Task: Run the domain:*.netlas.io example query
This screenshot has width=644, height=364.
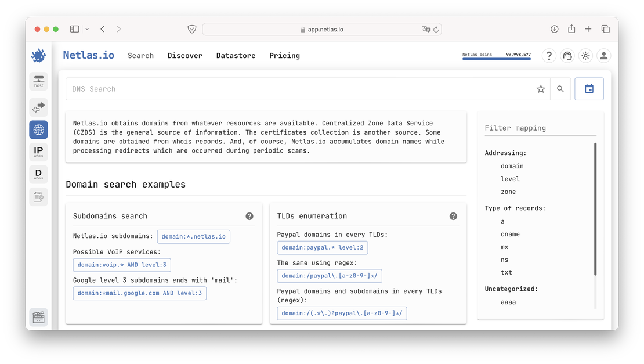Action: pos(194,236)
